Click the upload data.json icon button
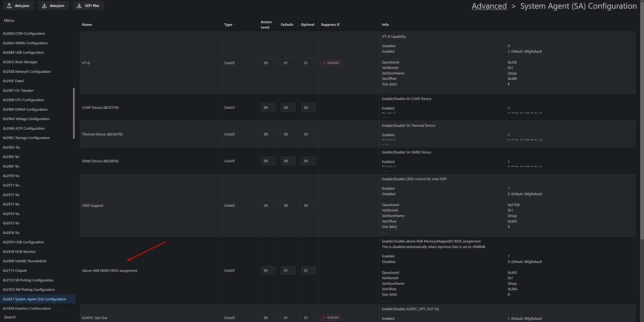Image resolution: width=644 pixels, height=322 pixels. click(x=18, y=6)
